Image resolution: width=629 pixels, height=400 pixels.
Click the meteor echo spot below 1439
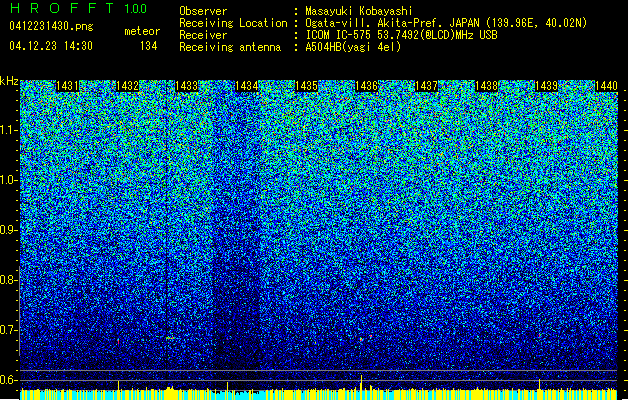[x=540, y=335]
